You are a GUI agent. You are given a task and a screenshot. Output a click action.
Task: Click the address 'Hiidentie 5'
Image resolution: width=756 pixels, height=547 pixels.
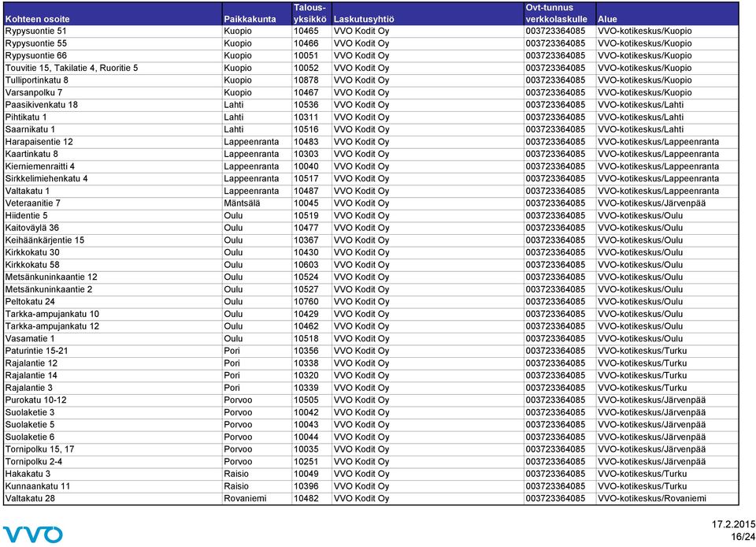coord(27,216)
